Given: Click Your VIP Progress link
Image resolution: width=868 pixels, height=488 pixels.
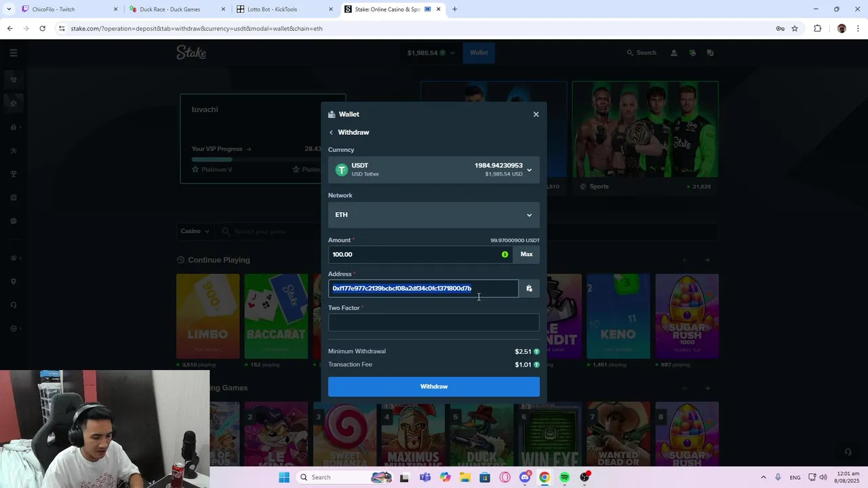Looking at the screenshot, I should (x=221, y=149).
